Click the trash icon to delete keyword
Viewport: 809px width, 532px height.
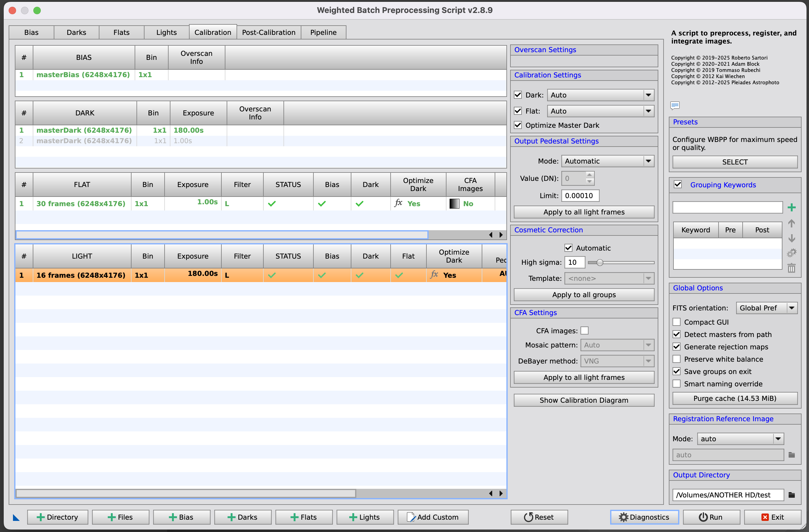(791, 268)
